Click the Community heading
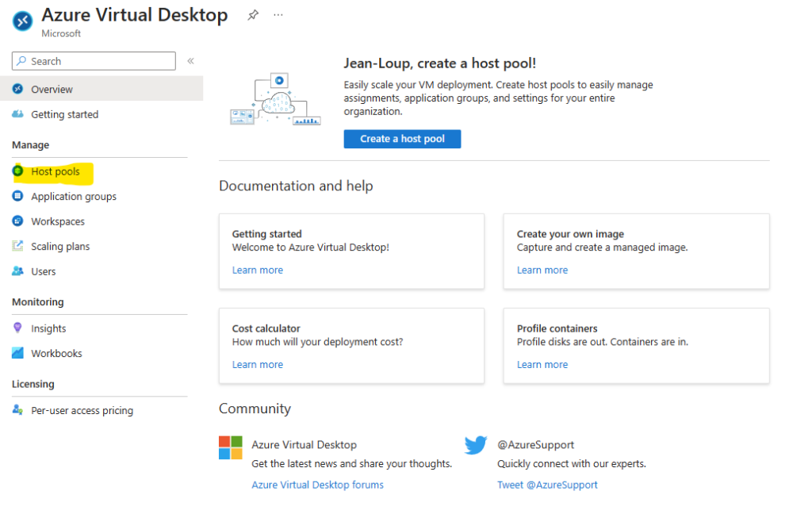This screenshot has width=812, height=518. point(255,409)
